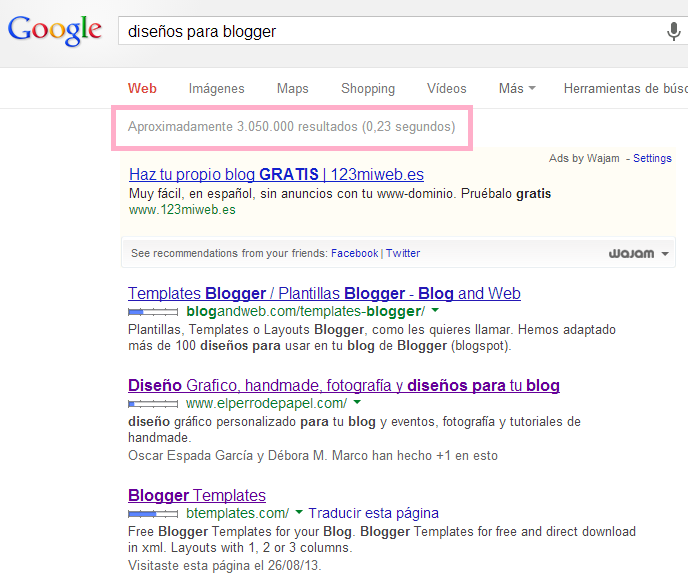Click 'See recommendations from your friends' text
Image resolution: width=688 pixels, height=581 pixels.
[229, 253]
